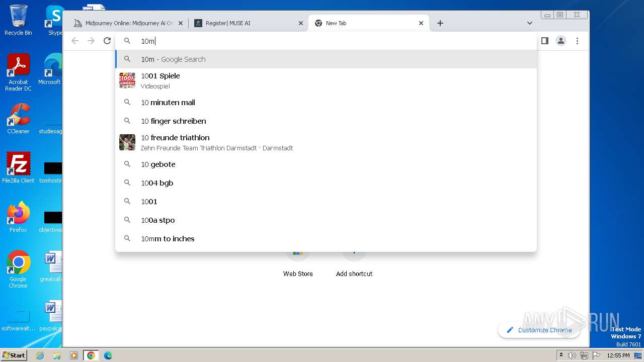The width and height of the screenshot is (644, 362).
Task: Click the Chrome taskbar button
Action: 91,355
